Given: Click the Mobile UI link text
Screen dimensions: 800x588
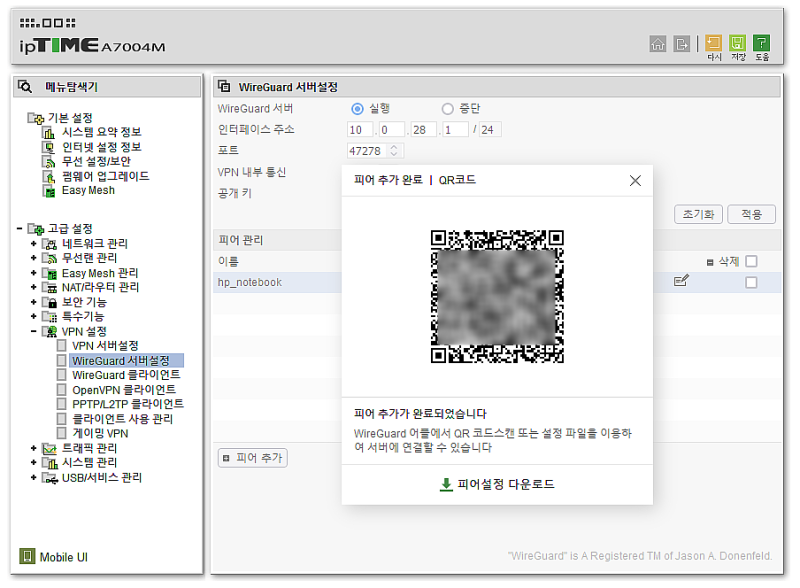Looking at the screenshot, I should point(64,557).
